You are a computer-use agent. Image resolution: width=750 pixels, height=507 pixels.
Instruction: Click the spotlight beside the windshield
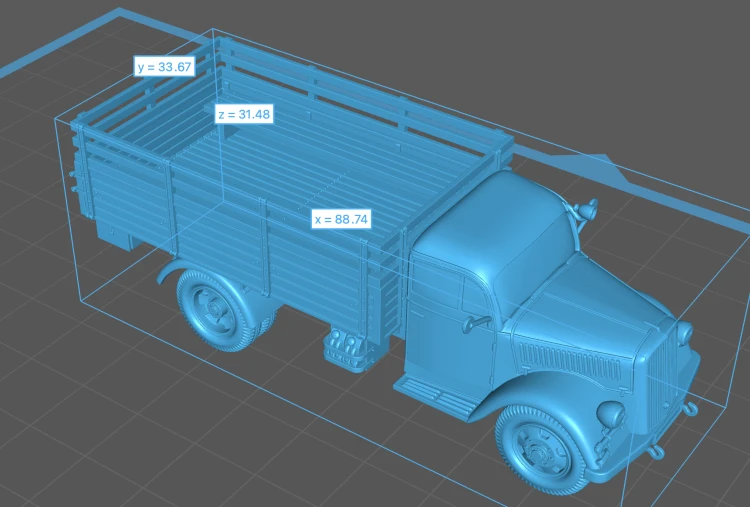[x=586, y=209]
